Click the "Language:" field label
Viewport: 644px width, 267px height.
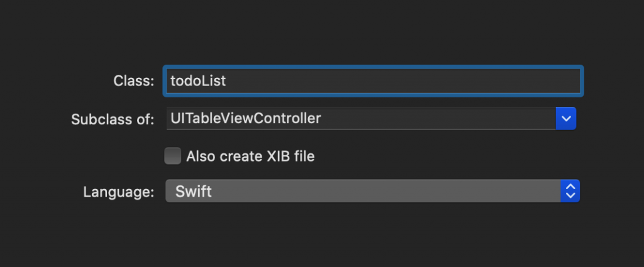click(x=118, y=192)
